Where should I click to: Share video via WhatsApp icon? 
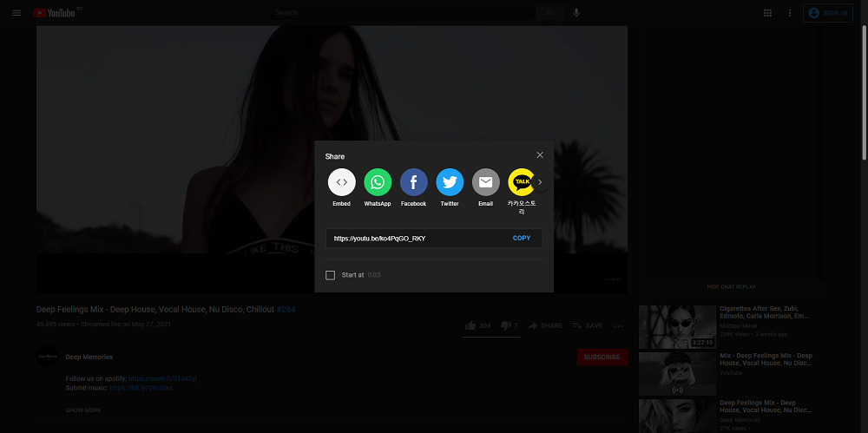pos(378,182)
